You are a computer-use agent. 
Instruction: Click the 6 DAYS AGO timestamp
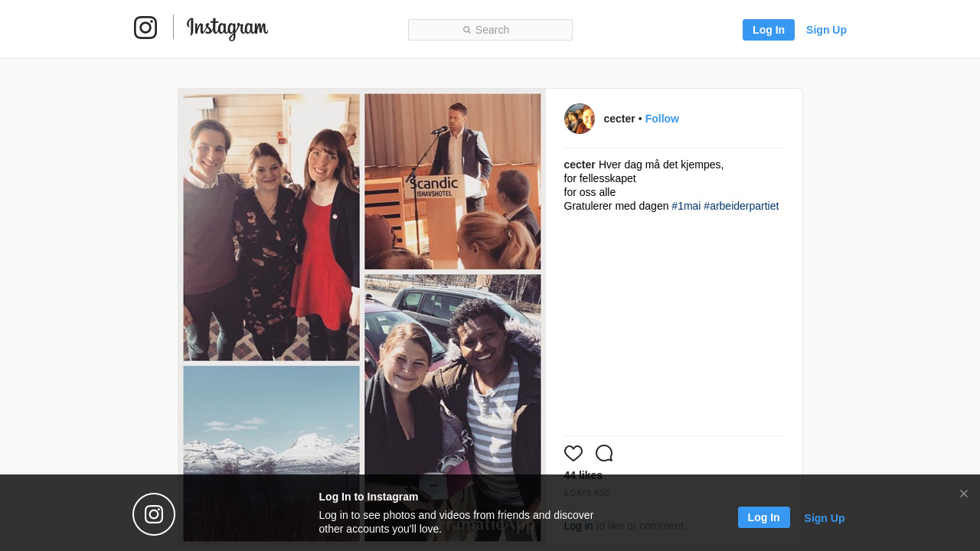coord(587,493)
